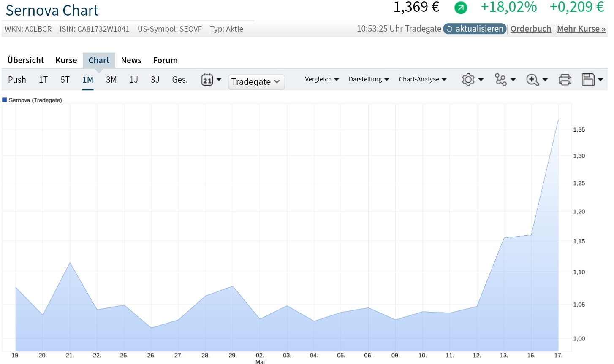Select the Push timeframe
The width and height of the screenshot is (614, 364).
(x=17, y=80)
